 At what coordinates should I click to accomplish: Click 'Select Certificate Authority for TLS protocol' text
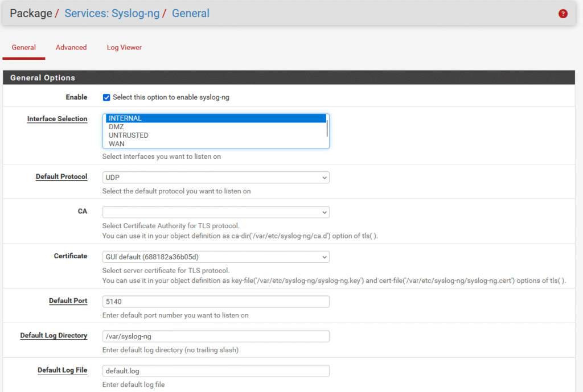pos(171,225)
